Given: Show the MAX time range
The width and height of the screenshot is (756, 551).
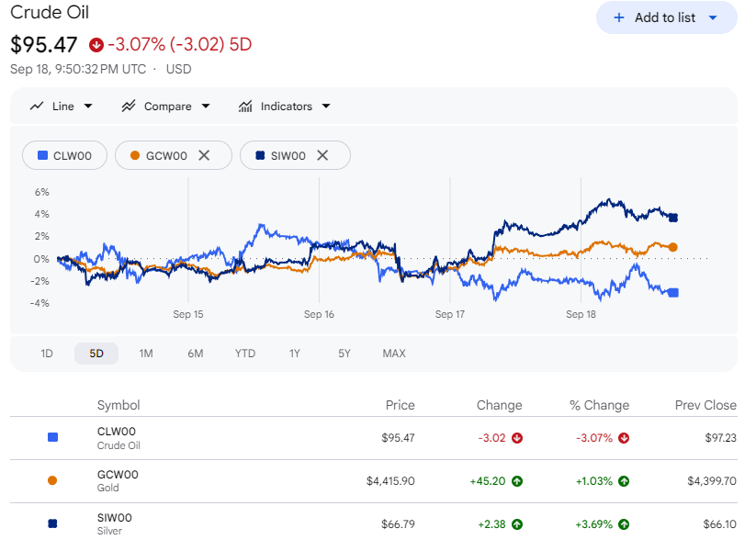Looking at the screenshot, I should (394, 354).
